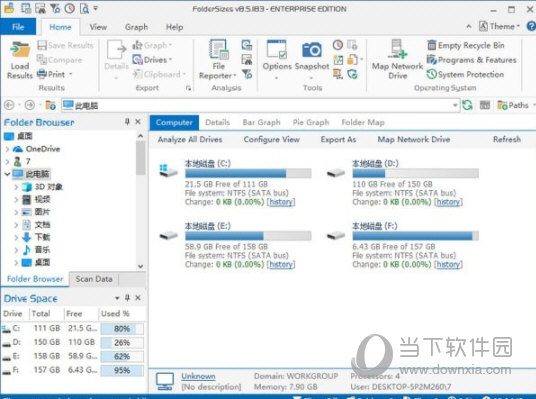Click the Refresh button in Computer view

507,139
